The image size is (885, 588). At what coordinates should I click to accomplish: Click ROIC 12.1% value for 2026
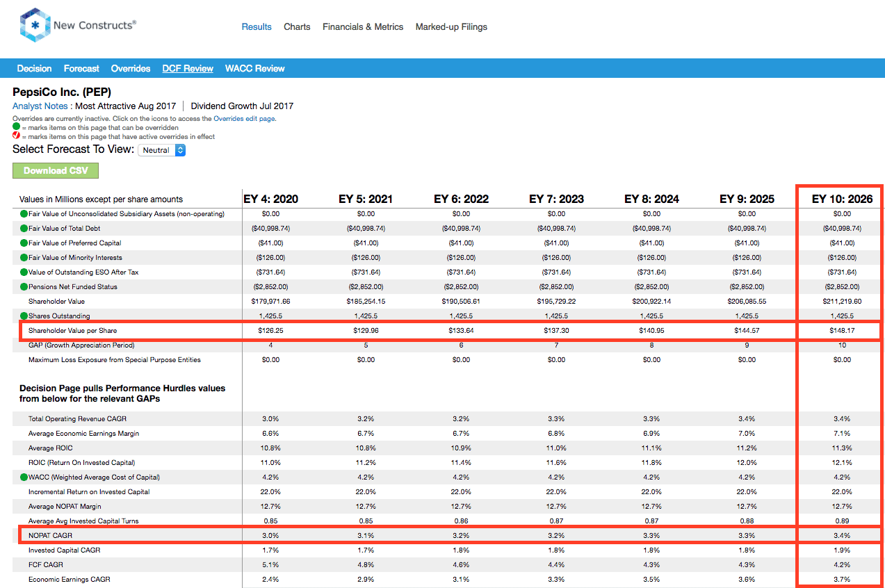coord(842,462)
